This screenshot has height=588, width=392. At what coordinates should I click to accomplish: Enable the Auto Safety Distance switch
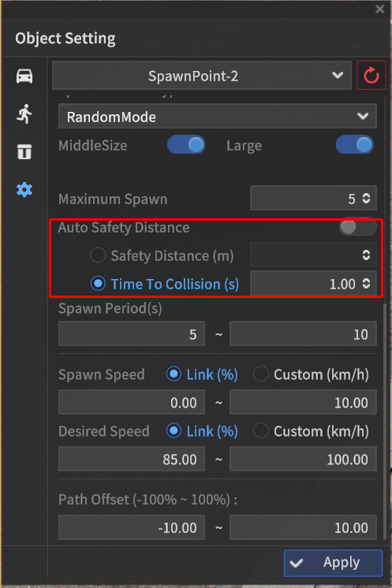coord(358,227)
